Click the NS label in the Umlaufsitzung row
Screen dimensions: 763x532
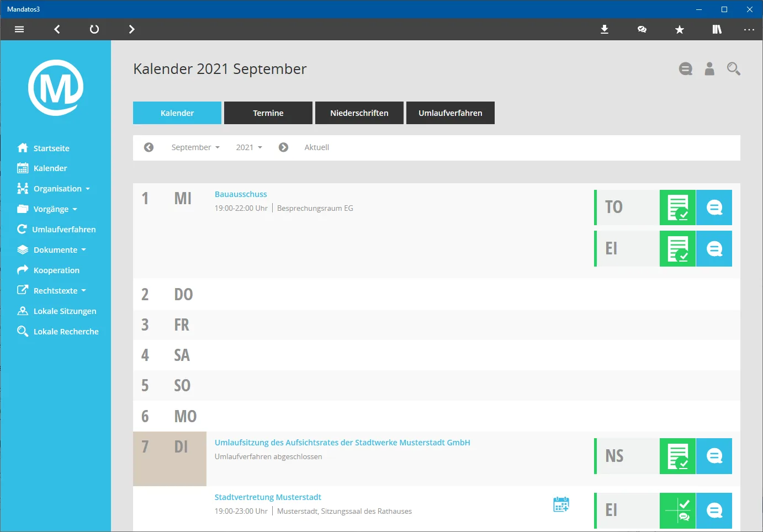click(614, 456)
